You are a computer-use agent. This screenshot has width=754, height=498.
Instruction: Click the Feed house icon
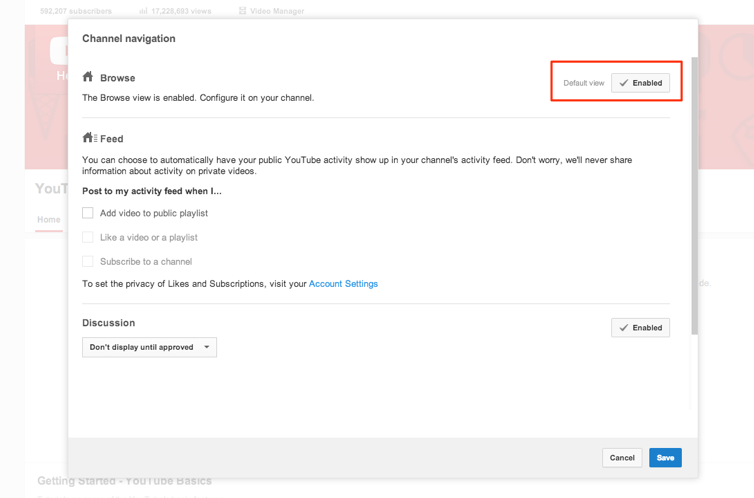89,138
